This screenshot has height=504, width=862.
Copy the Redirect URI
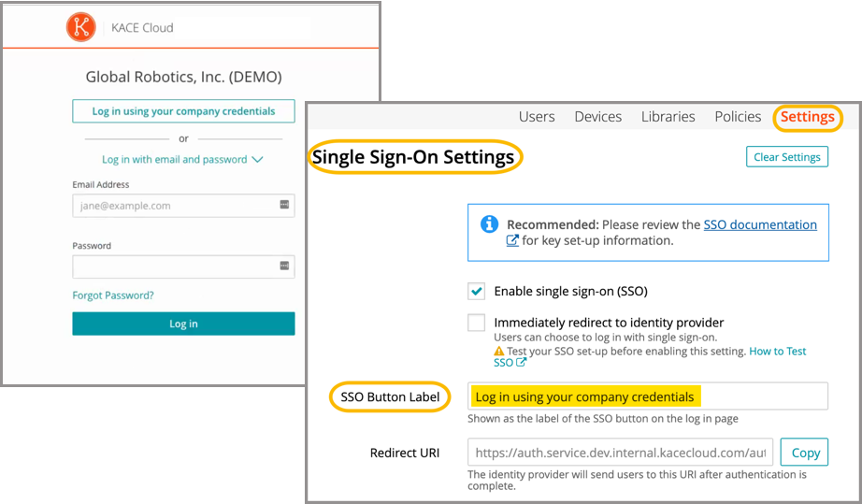coord(805,453)
